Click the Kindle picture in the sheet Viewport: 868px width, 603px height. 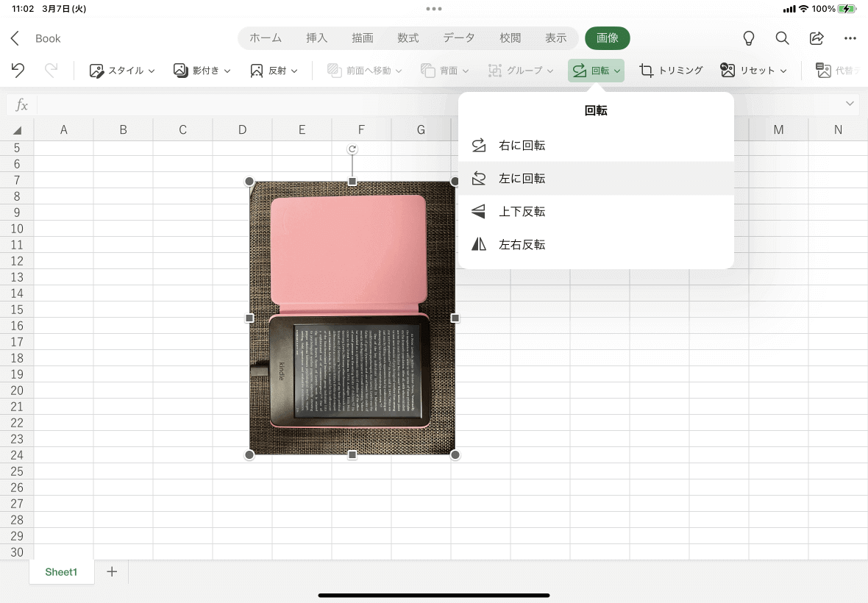click(352, 318)
